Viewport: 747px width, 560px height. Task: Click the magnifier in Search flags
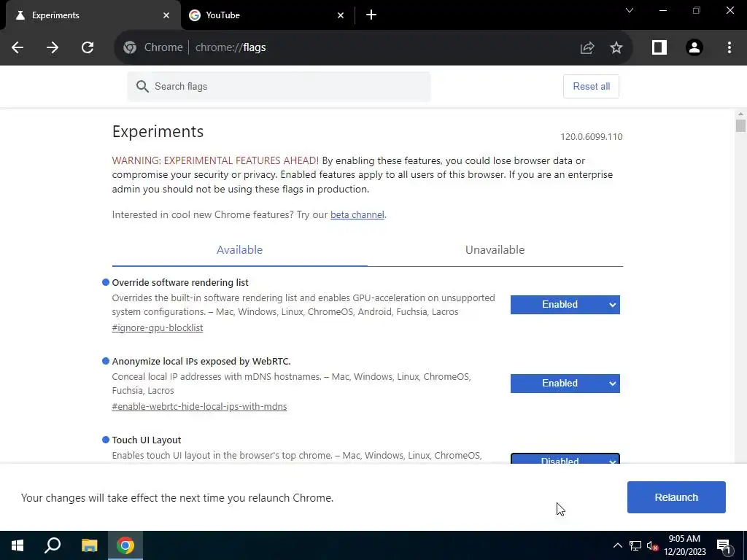point(142,86)
